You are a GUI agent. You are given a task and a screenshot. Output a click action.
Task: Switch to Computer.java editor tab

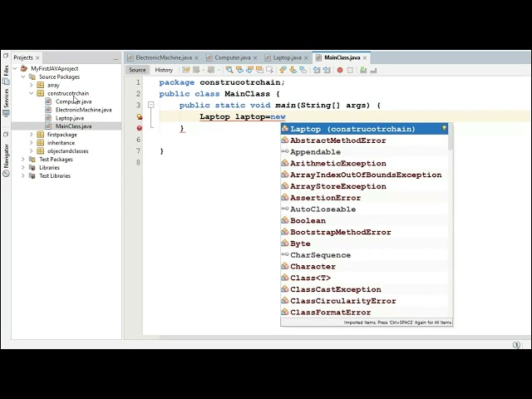233,57
